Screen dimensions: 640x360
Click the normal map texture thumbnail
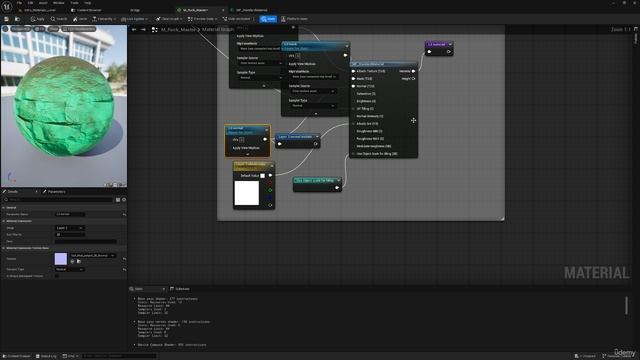[x=61, y=259]
